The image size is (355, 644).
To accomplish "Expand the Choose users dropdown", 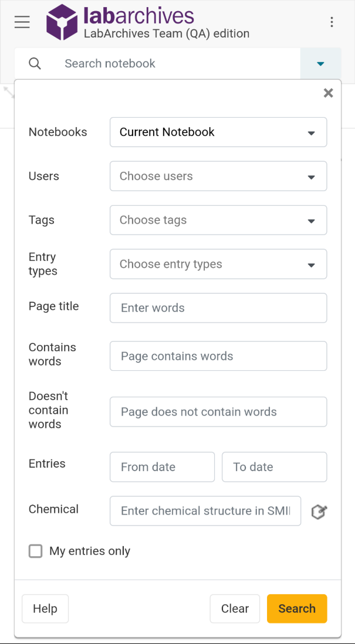I will click(218, 176).
